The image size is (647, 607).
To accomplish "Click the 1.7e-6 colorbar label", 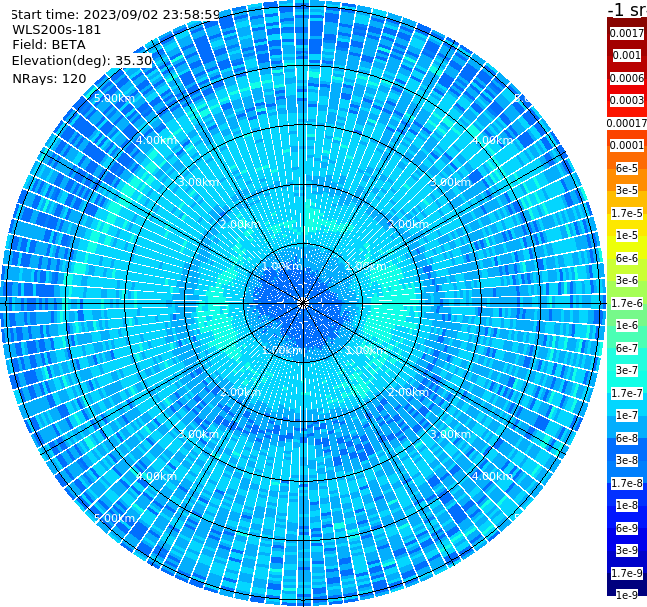I will (x=627, y=303).
